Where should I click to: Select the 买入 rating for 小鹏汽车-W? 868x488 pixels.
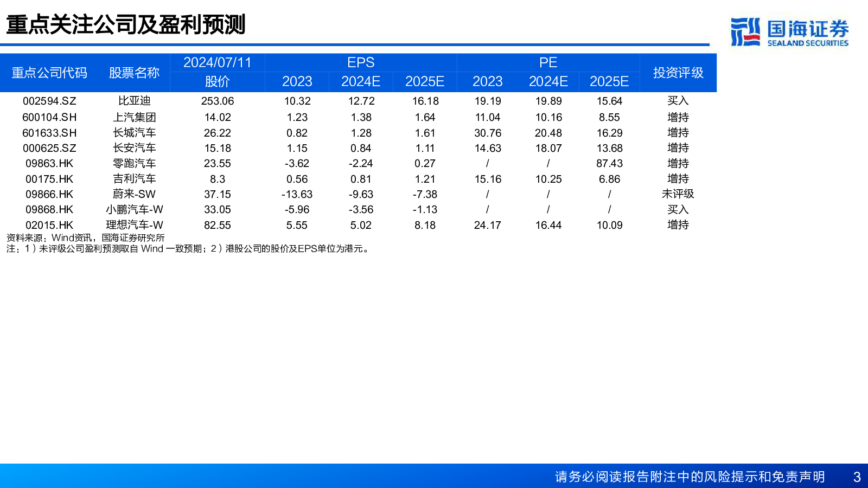(x=678, y=209)
